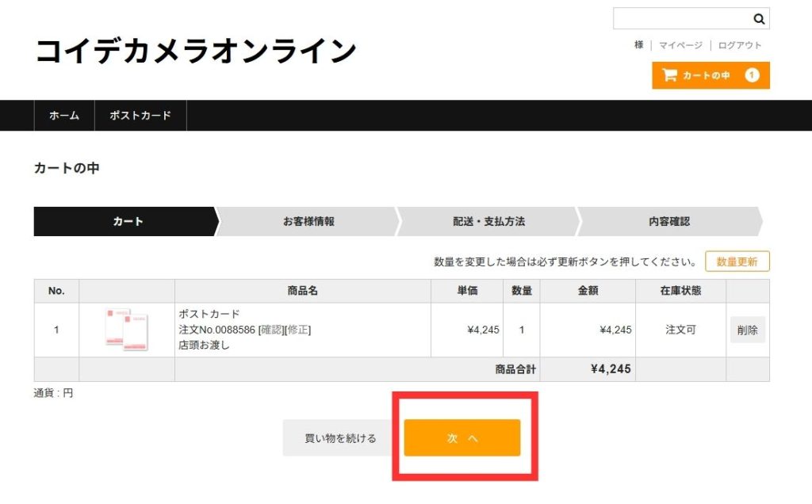This screenshot has height=504, width=812.
Task: Click the ログアウト link
Action: click(x=740, y=45)
